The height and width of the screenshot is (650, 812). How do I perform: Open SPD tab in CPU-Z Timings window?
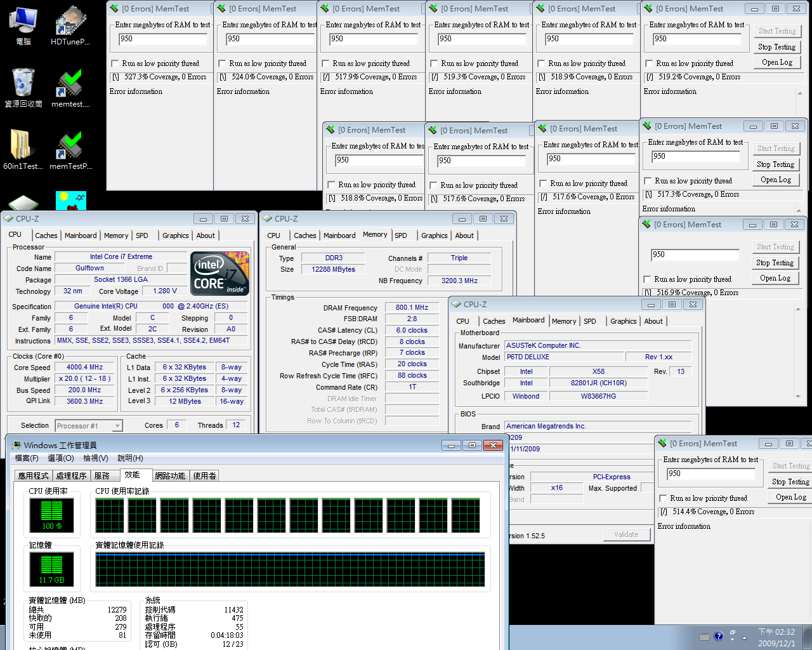[401, 235]
